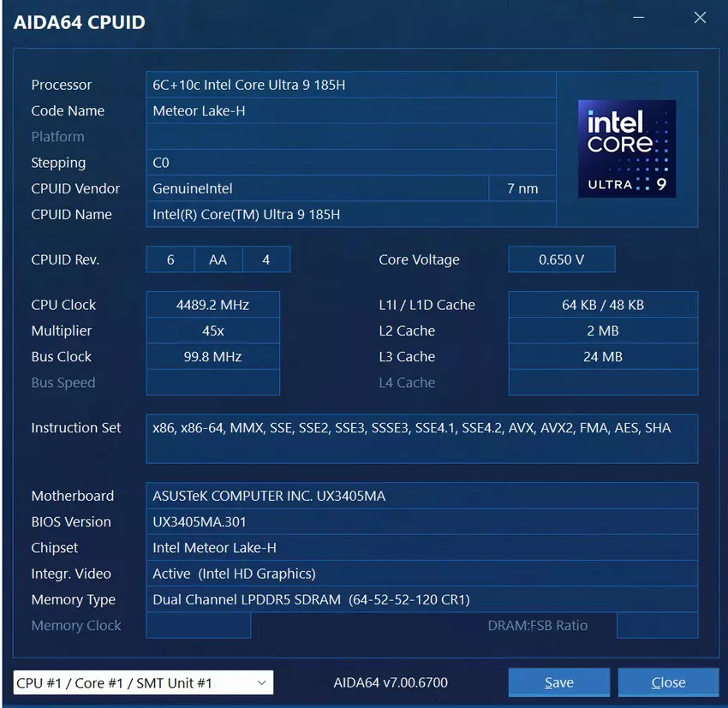Click the BIOS Version UX3405MA.301 field
The image size is (728, 708).
(421, 521)
